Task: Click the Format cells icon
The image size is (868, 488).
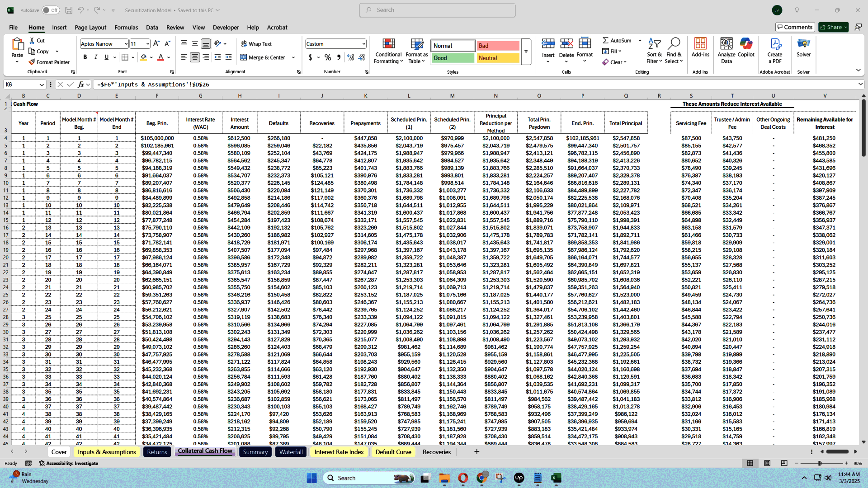Action: click(585, 44)
